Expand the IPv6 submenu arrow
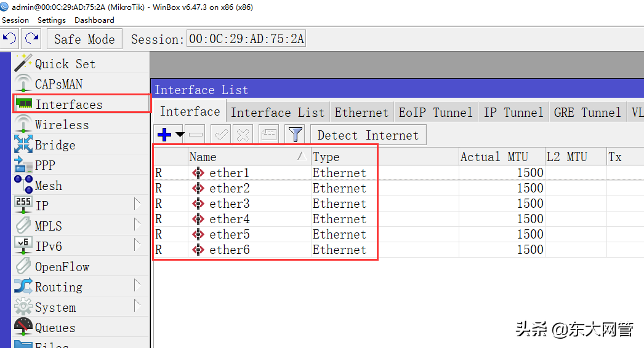 click(x=137, y=245)
